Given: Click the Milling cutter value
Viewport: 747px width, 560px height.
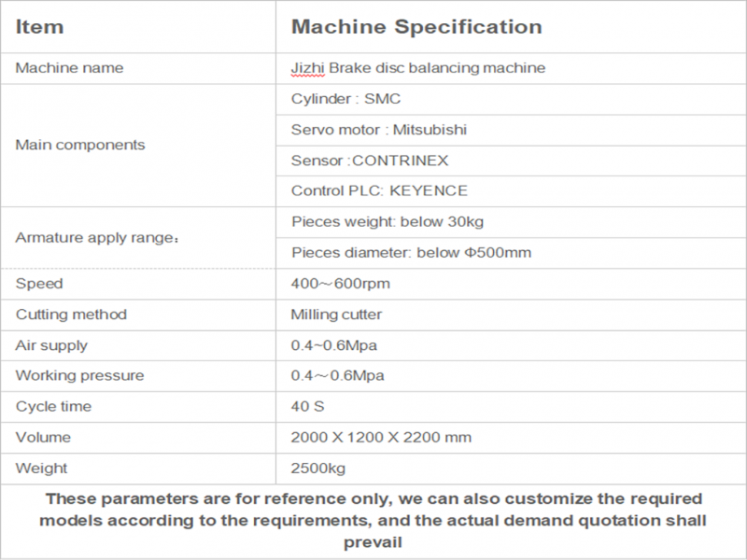Looking at the screenshot, I should click(x=336, y=315).
